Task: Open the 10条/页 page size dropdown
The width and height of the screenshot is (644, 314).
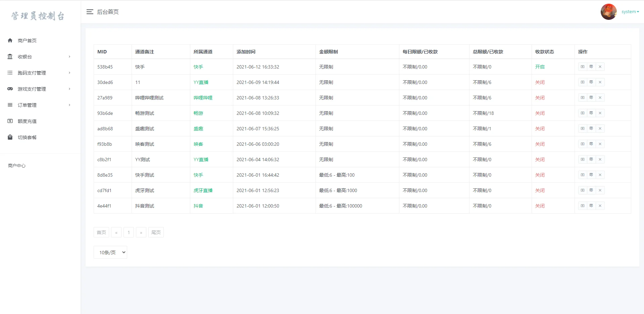Action: point(110,252)
